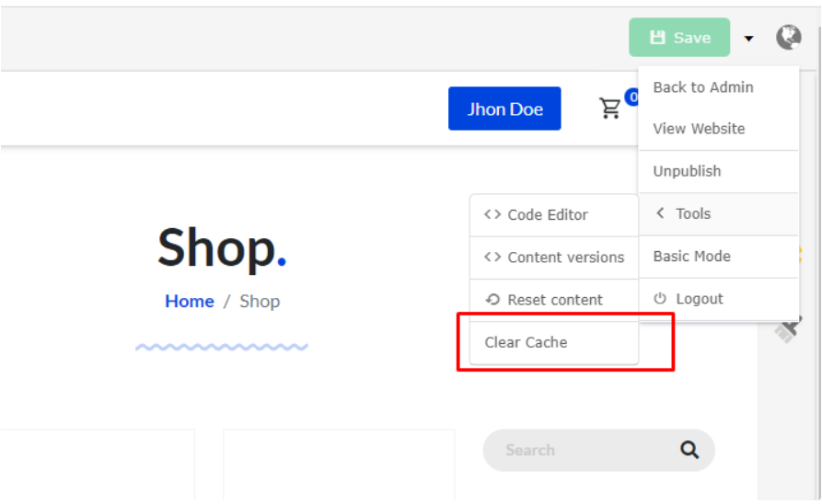Click the cart item count badge

click(x=631, y=97)
